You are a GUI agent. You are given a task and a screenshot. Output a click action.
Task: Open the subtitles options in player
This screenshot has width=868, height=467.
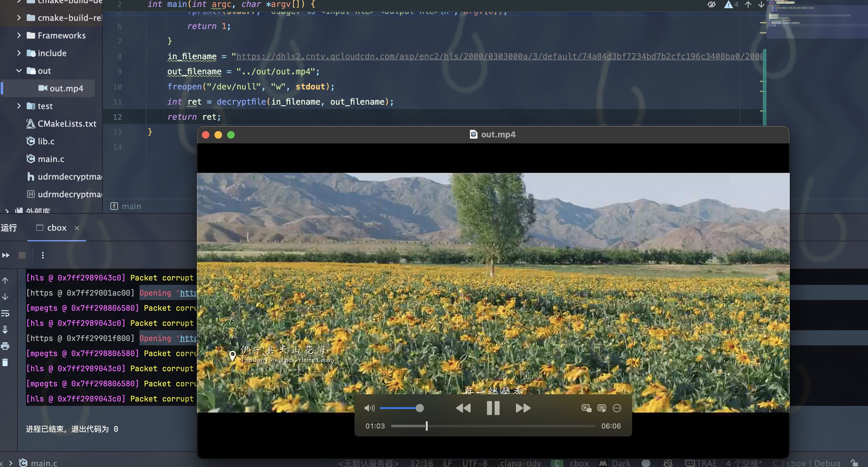click(602, 408)
